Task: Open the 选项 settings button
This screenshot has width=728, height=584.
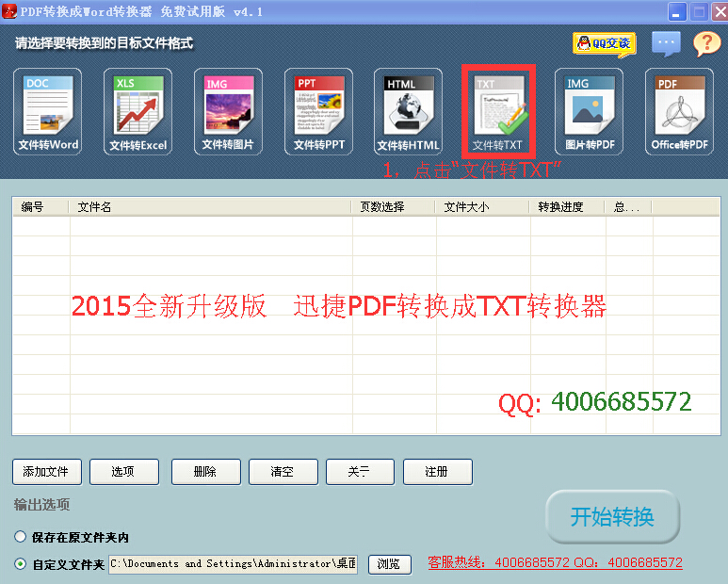Action: pyautogui.click(x=124, y=472)
